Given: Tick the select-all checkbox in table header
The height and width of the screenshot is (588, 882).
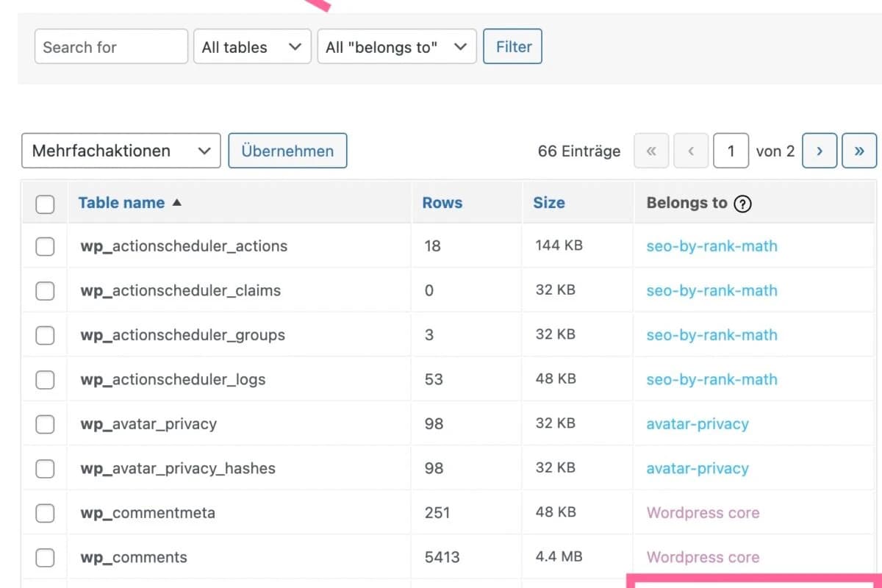Looking at the screenshot, I should tap(45, 204).
